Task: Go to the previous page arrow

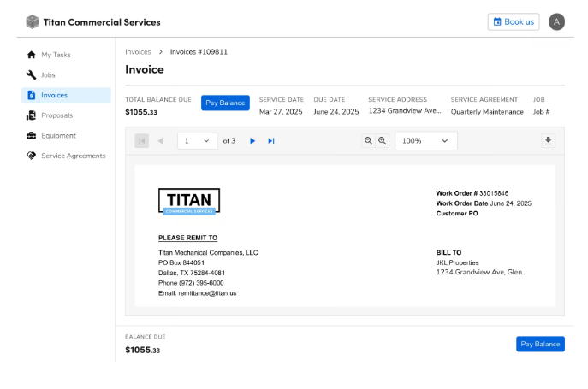Action: point(161,141)
